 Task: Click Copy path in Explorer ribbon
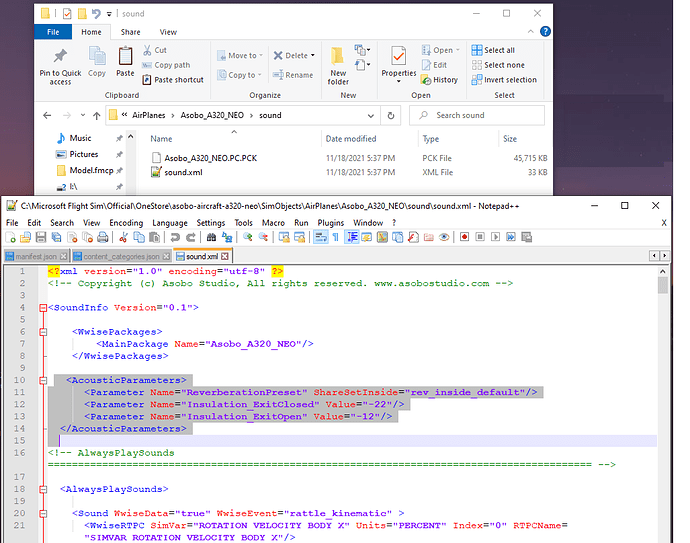coord(167,65)
